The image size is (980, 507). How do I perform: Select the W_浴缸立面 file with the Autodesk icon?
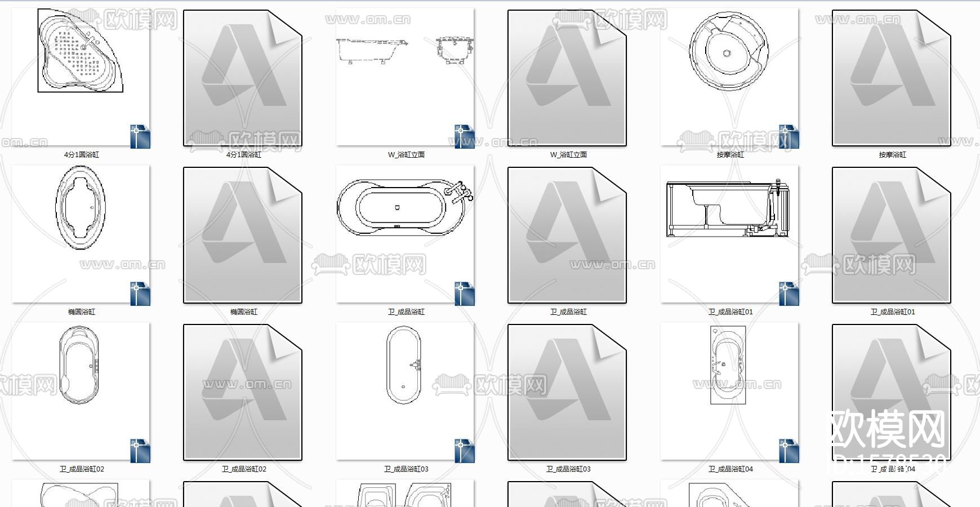point(567,78)
